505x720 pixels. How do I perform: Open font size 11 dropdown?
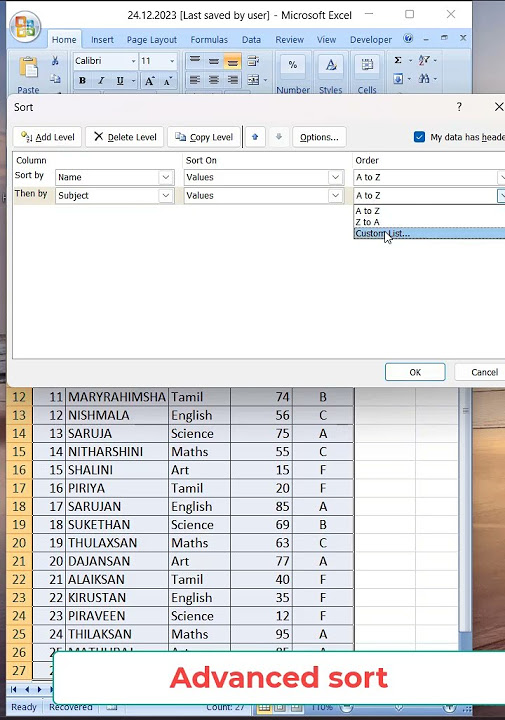(x=172, y=61)
